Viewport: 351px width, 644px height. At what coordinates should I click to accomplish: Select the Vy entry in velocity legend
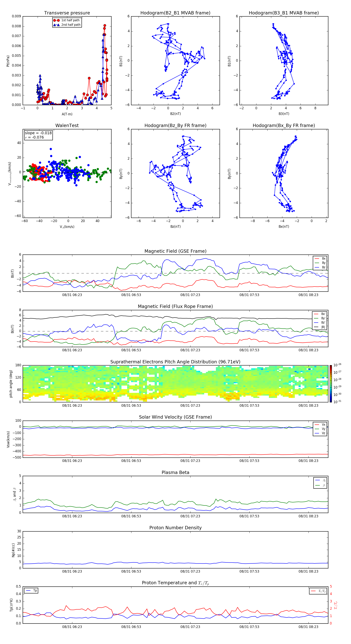pos(320,429)
